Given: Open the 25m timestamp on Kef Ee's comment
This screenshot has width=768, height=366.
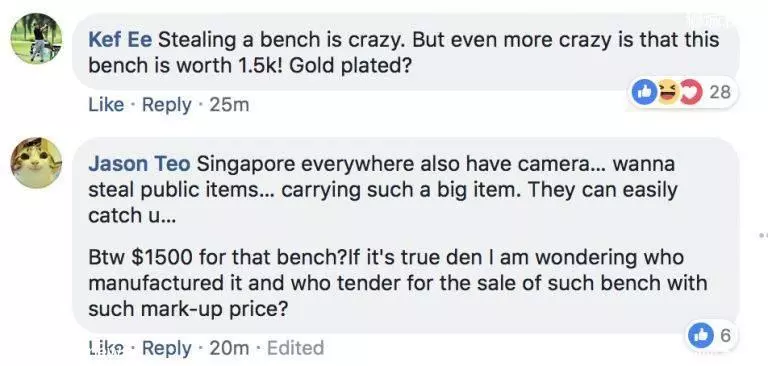Looking at the screenshot, I should (229, 104).
